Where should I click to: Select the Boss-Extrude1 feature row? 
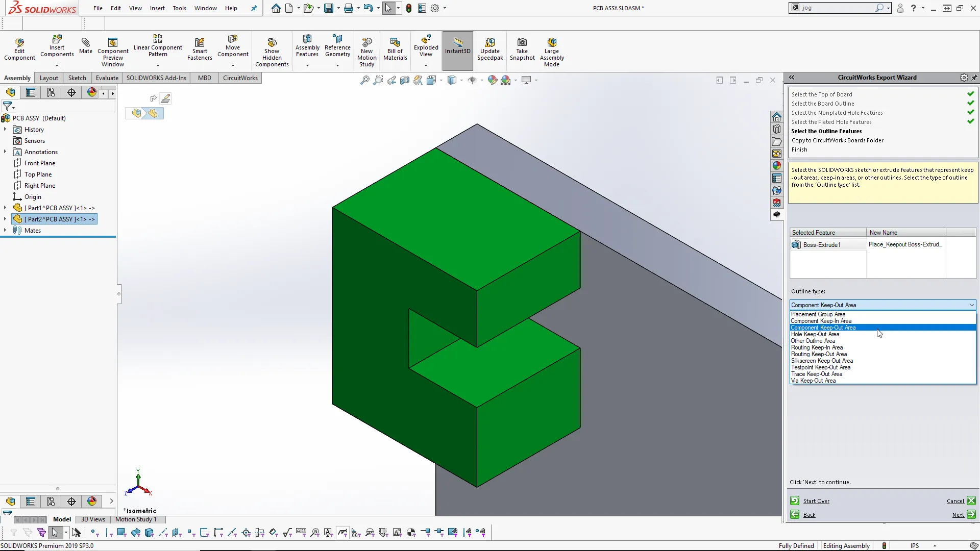[828, 245]
